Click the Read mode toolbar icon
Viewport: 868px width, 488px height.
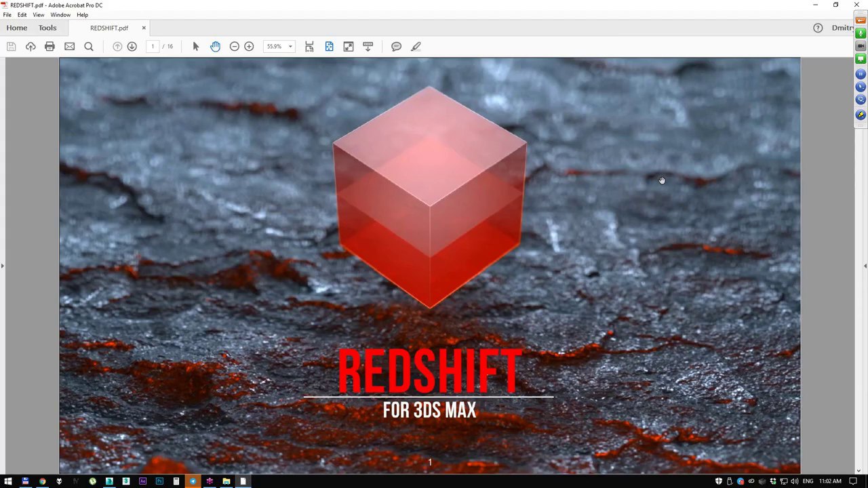pos(368,46)
